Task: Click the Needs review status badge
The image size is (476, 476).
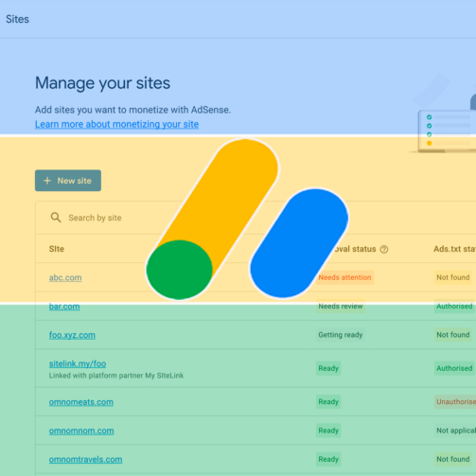Action: coord(341,306)
